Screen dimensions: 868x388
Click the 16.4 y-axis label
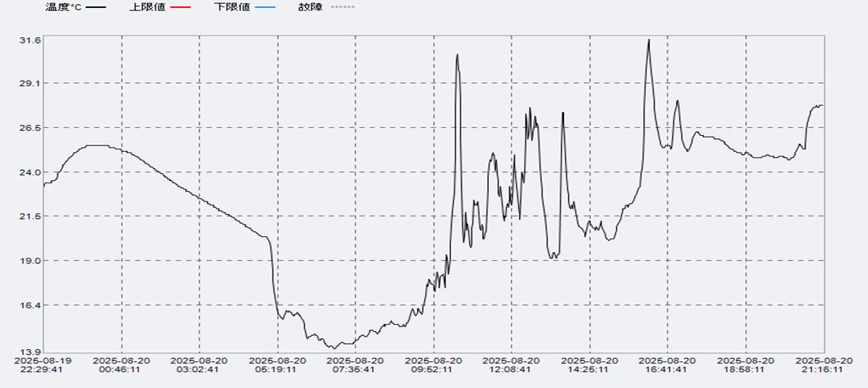30,305
